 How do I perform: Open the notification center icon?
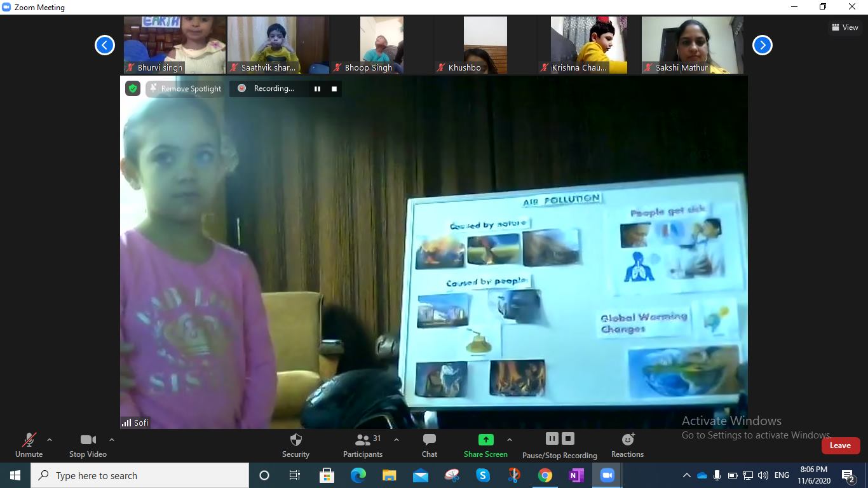pyautogui.click(x=848, y=475)
